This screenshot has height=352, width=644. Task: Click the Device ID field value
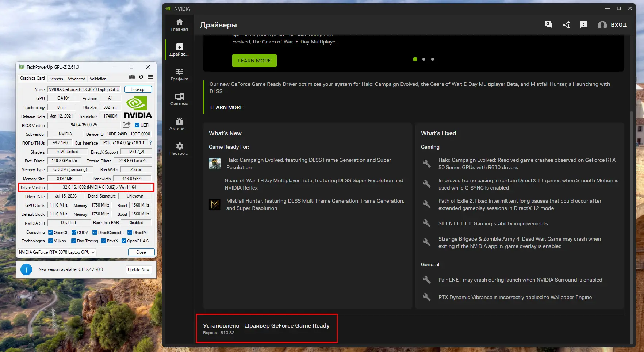click(128, 134)
